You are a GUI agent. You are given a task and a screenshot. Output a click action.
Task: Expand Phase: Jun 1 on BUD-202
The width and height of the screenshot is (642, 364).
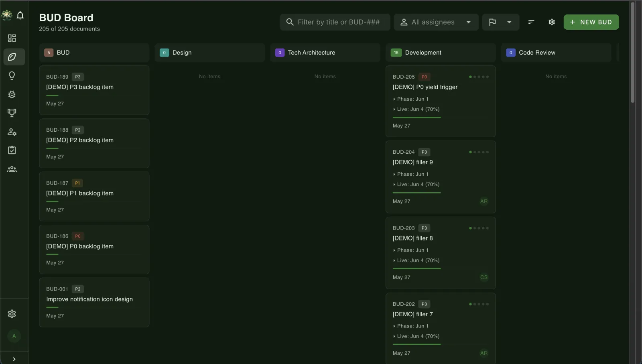pos(410,326)
